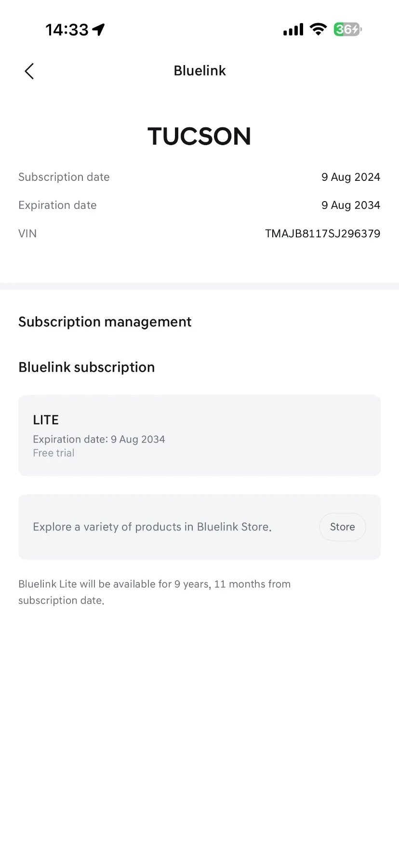Tap the Bluelink page title
Screen dimensions: 399x868
click(x=199, y=71)
